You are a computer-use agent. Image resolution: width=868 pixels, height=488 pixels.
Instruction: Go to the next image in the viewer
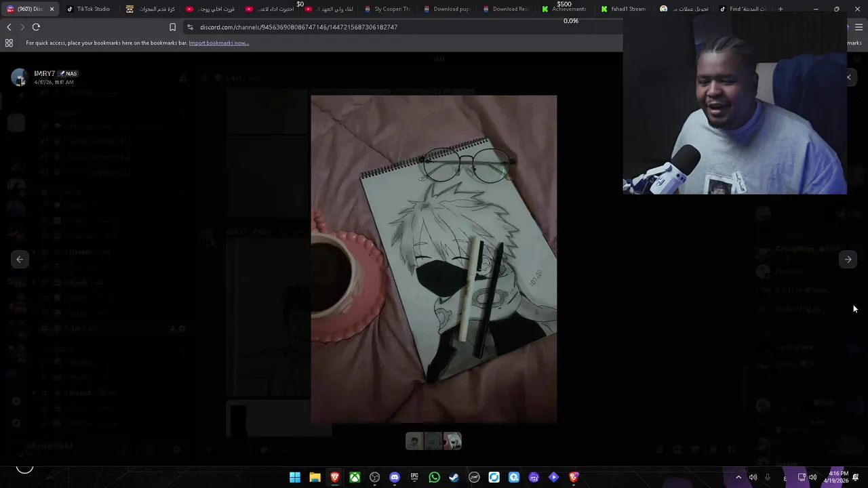(848, 259)
